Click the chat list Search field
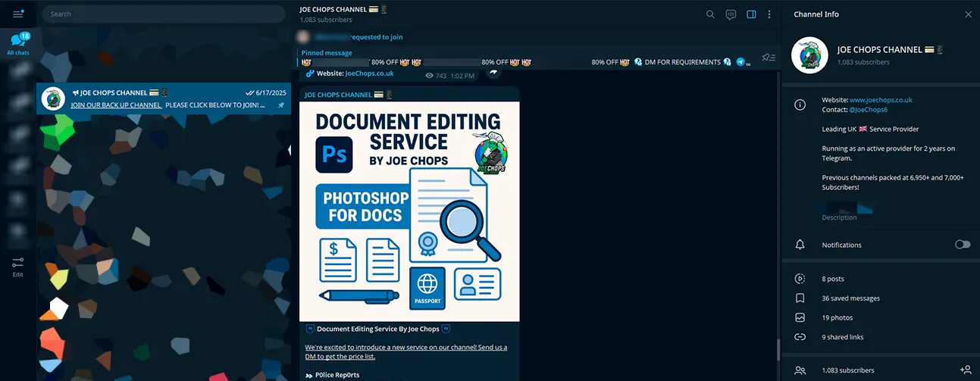This screenshot has width=980, height=381. (x=163, y=14)
